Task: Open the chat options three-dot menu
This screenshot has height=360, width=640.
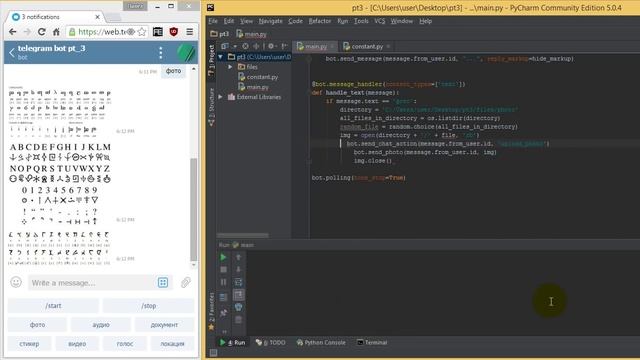Action: coord(160,53)
